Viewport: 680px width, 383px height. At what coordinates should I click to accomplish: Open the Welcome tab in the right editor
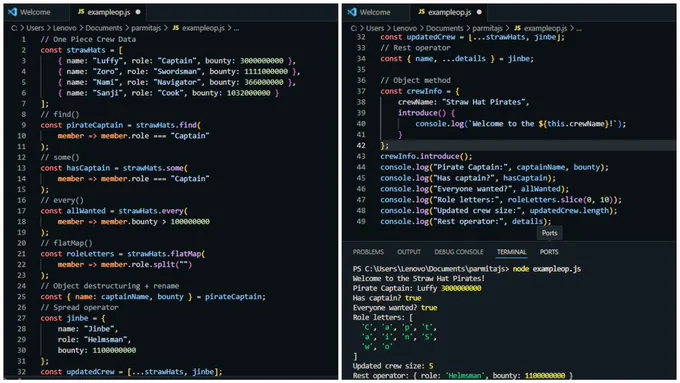click(375, 12)
